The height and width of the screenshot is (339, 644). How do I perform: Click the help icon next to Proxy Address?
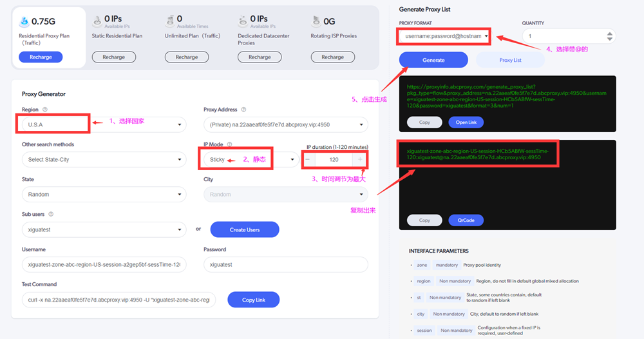coord(243,110)
